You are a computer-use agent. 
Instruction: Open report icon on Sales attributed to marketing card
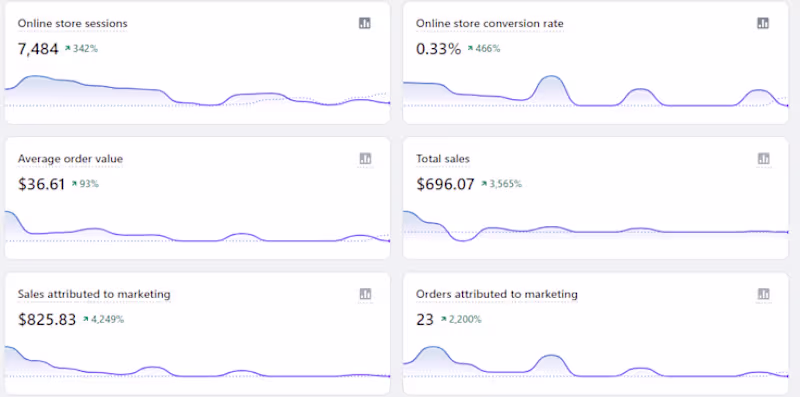[x=365, y=294]
